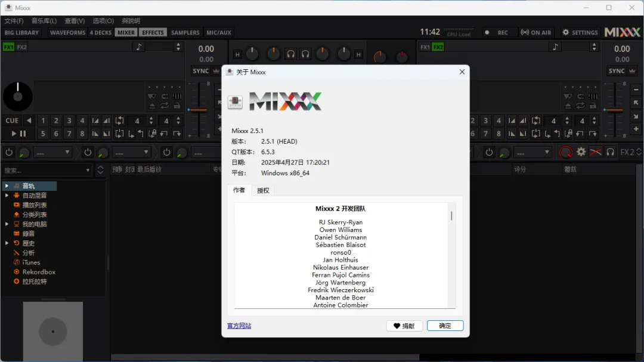The width and height of the screenshot is (644, 362).
Task: Open the first effect slot dropdown
Action: 52,153
